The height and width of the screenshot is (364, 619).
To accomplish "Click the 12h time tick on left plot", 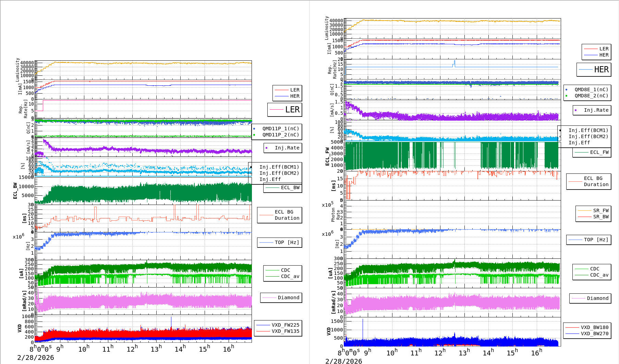I will tap(132, 349).
